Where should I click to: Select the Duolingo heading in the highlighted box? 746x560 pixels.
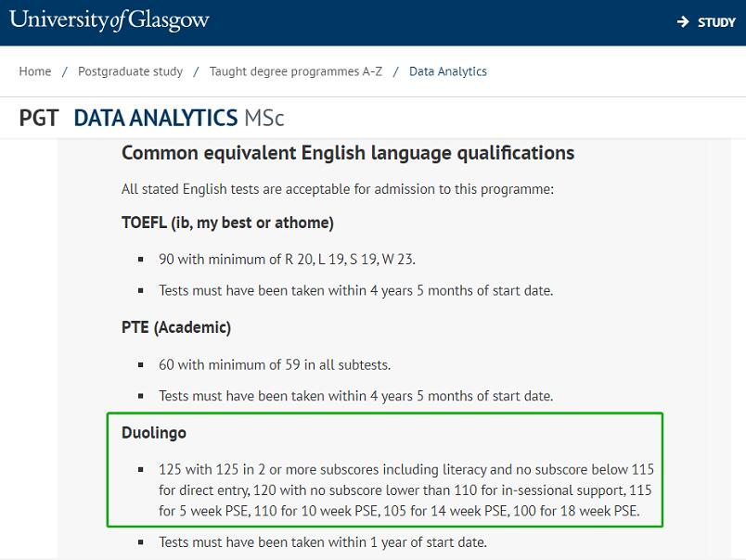154,432
